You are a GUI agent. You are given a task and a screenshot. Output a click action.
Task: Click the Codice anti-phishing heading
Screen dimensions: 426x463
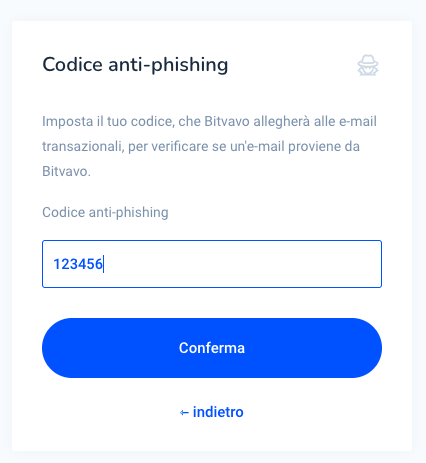point(135,65)
